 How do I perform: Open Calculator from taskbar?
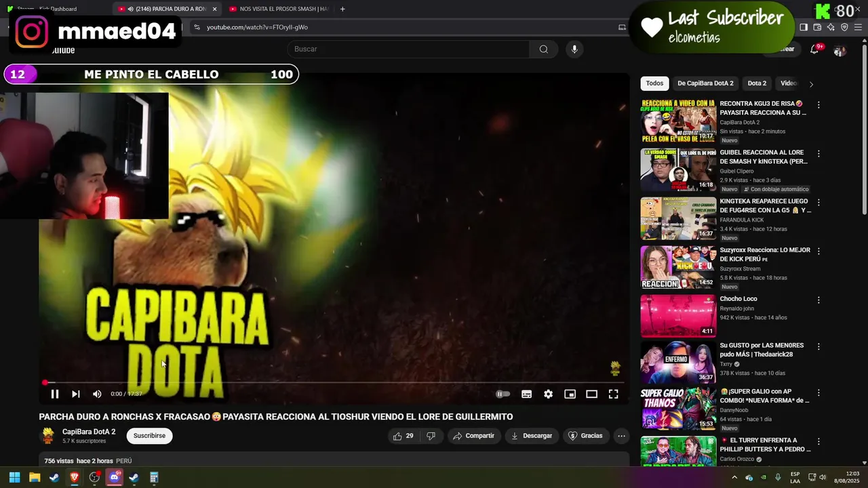[x=154, y=477]
